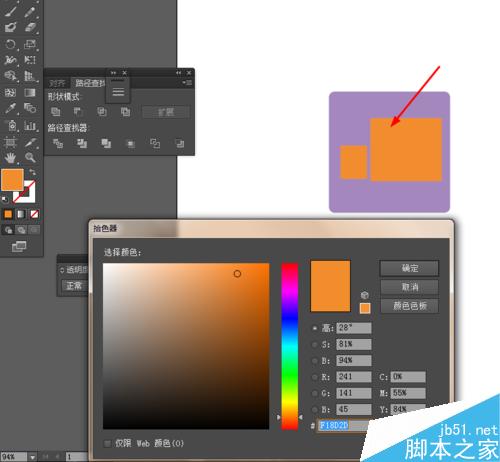
Task: Toggle Draw Behind mode button
Action: coord(21,230)
